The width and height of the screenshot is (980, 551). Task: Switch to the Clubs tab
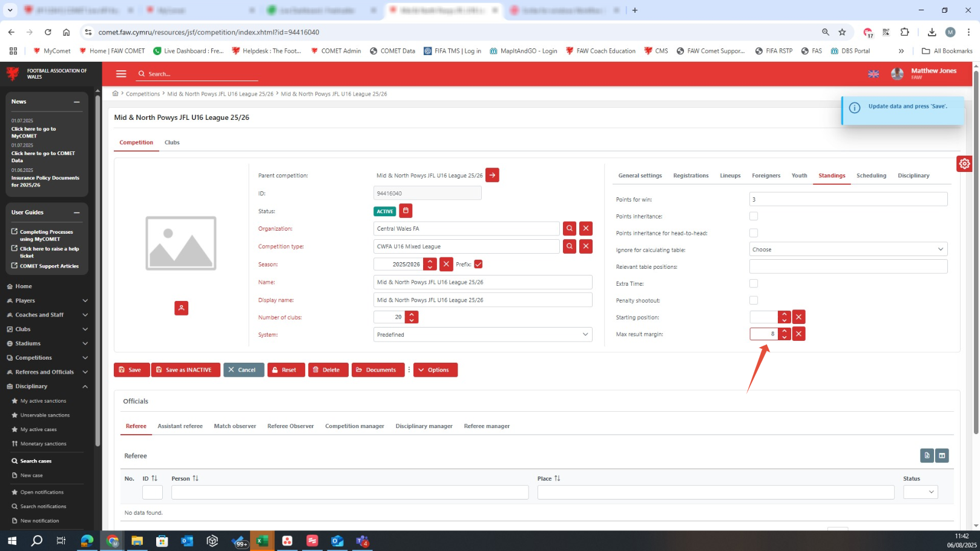tap(172, 143)
